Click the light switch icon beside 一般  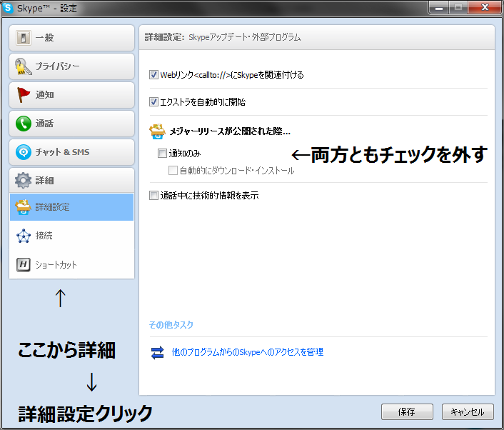click(x=23, y=38)
